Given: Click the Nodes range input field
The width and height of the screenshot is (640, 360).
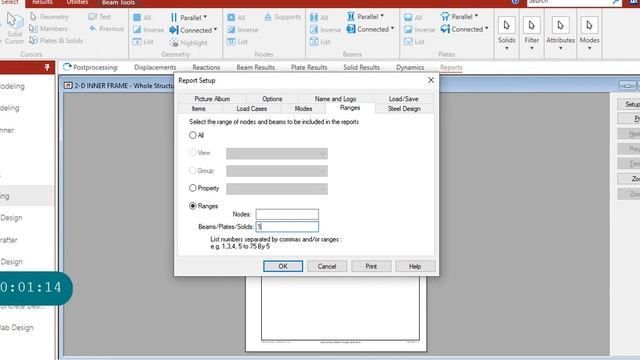Looking at the screenshot, I should 287,214.
